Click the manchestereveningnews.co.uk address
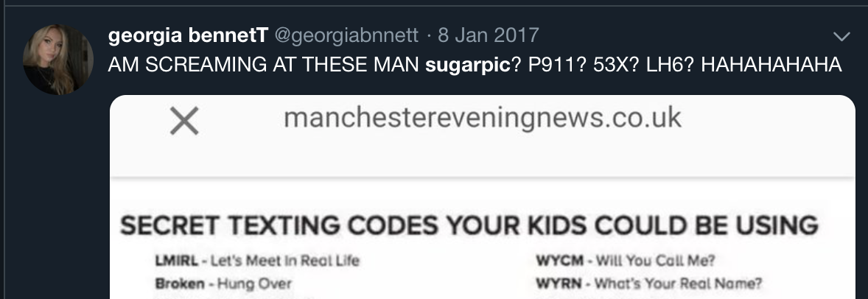The width and height of the screenshot is (868, 299). click(x=482, y=118)
